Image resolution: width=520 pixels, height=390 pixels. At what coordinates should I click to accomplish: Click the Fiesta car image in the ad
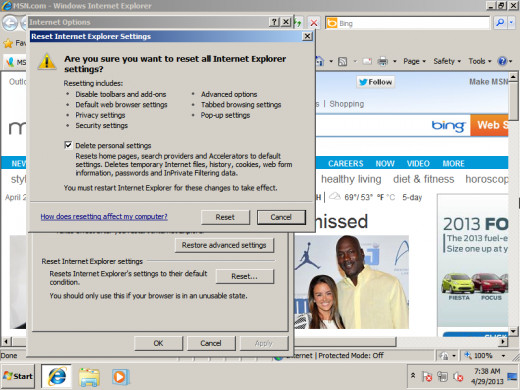[x=457, y=283]
